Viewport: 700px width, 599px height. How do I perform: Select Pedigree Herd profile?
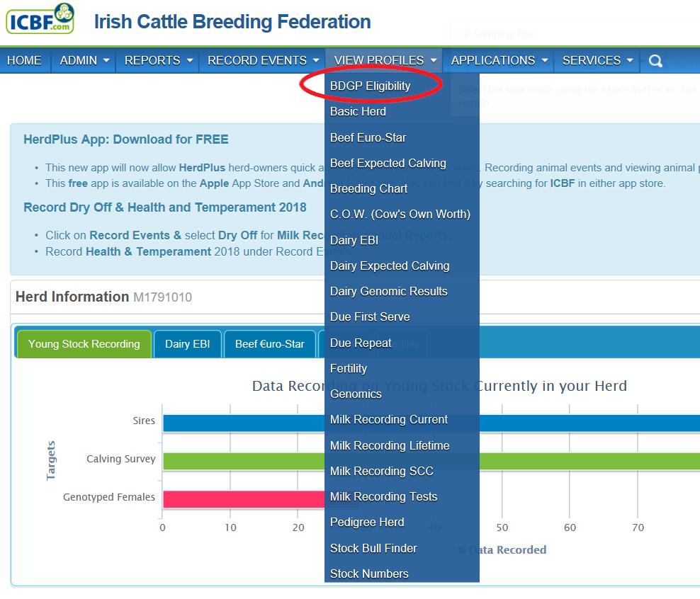pos(367,523)
